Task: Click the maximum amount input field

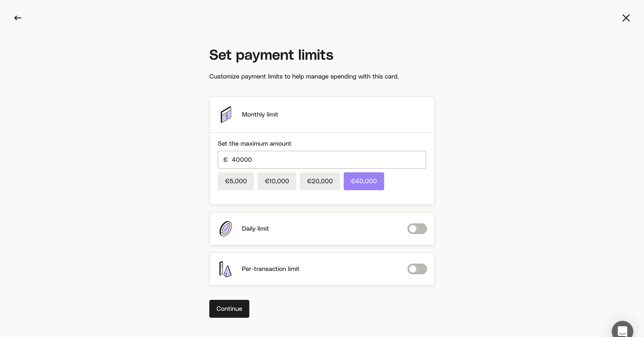Action: pyautogui.click(x=325, y=160)
